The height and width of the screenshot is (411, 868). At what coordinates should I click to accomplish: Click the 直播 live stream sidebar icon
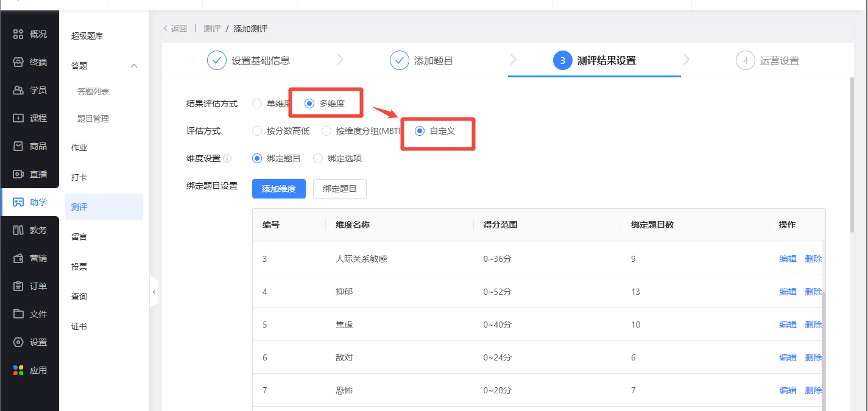[x=18, y=174]
